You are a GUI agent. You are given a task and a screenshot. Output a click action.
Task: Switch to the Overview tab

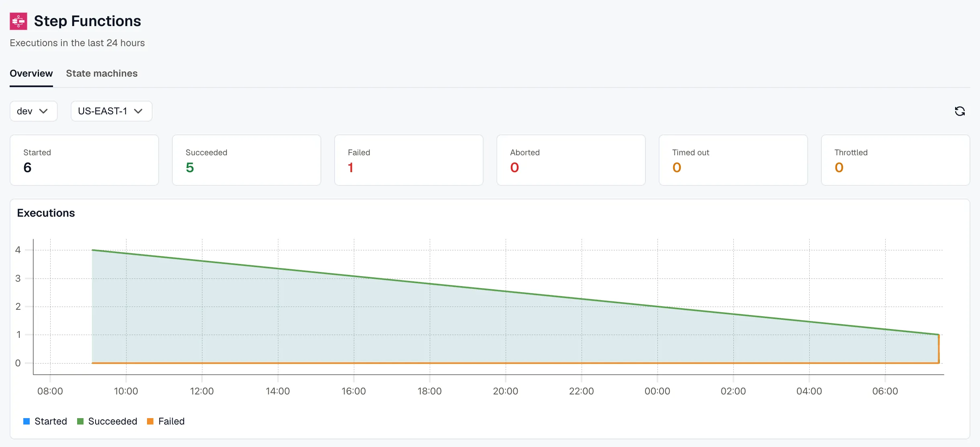point(31,73)
